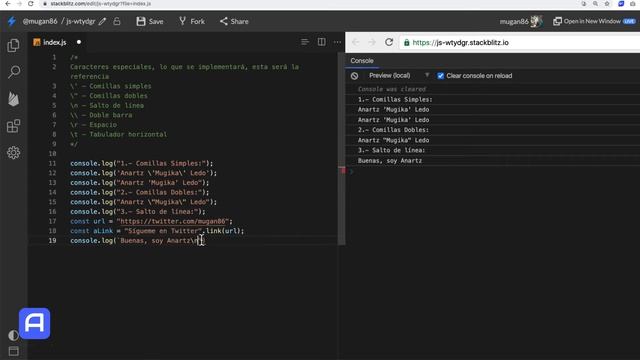Open the Firebase sidebar icon

(x=13, y=99)
